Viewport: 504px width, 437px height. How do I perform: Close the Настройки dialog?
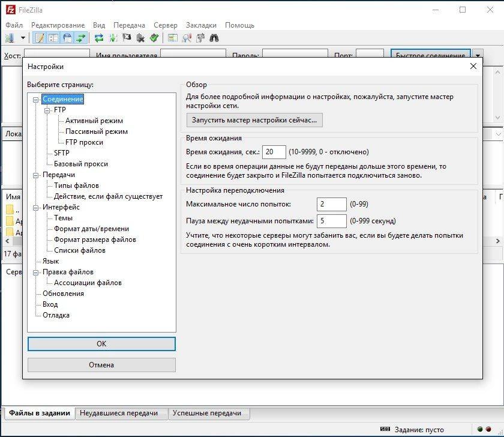[473, 66]
